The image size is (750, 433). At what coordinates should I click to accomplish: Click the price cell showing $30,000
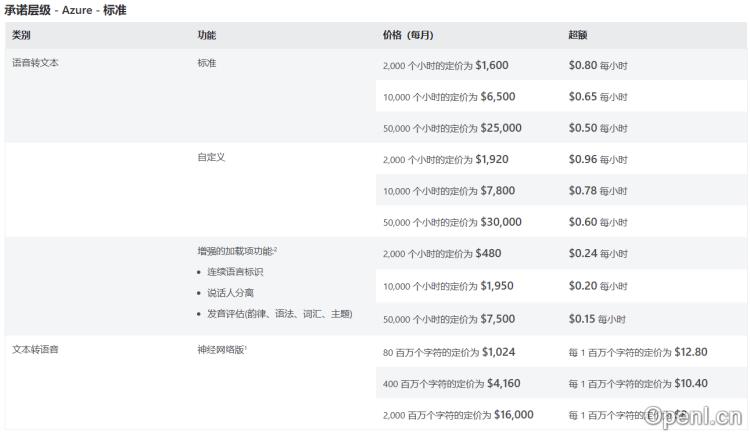[452, 222]
